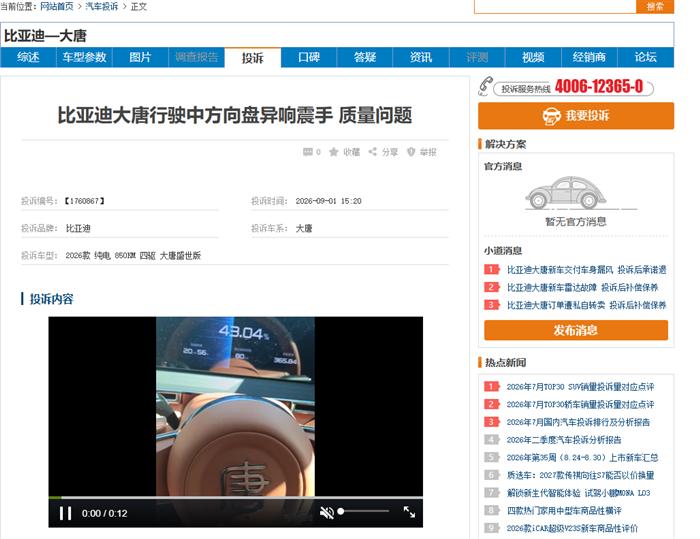
Task: Click the report shield icon
Action: pyautogui.click(x=411, y=152)
